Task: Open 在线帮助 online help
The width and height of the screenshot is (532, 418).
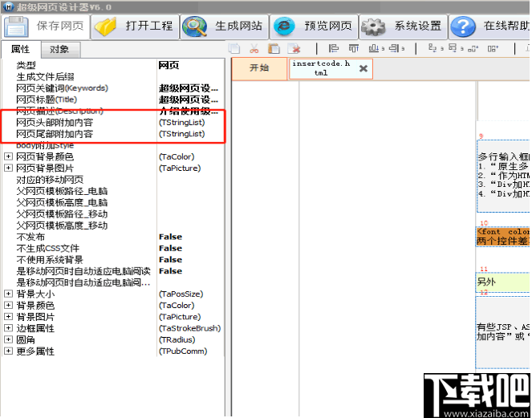Action: click(x=490, y=26)
